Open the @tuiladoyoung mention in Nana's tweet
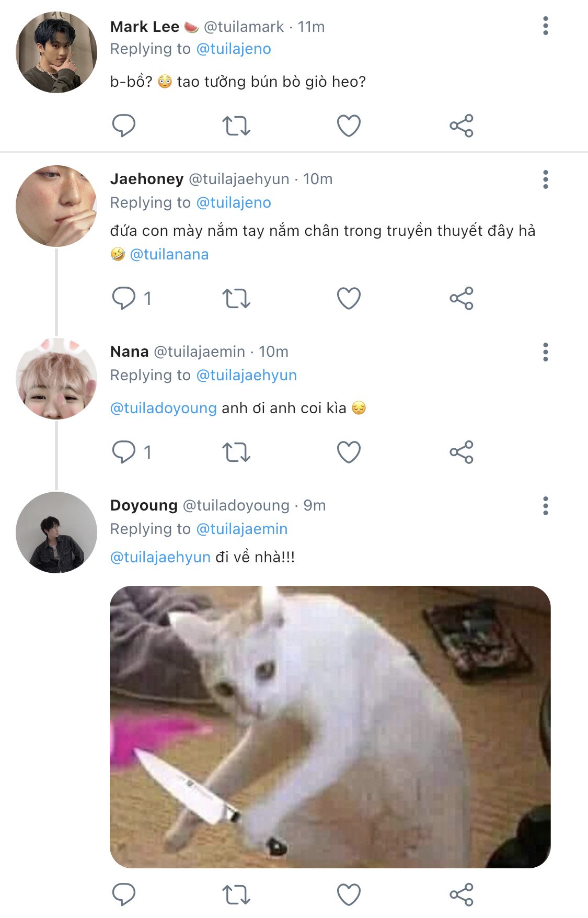Screen dimensions: 588x918 pyautogui.click(x=163, y=408)
